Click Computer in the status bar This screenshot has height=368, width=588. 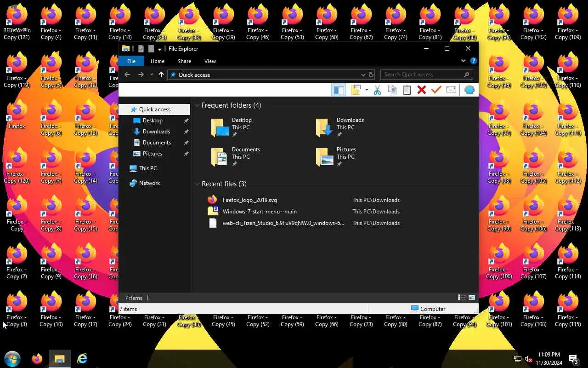point(428,309)
